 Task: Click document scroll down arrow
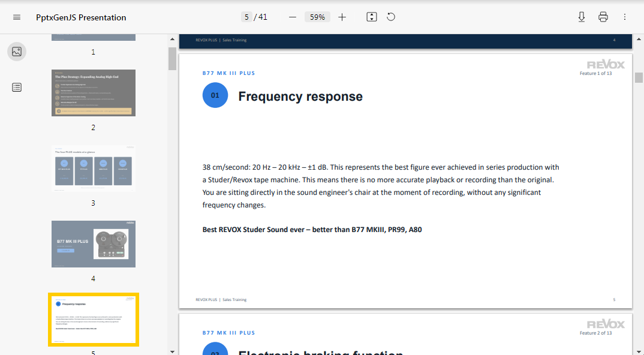click(639, 352)
